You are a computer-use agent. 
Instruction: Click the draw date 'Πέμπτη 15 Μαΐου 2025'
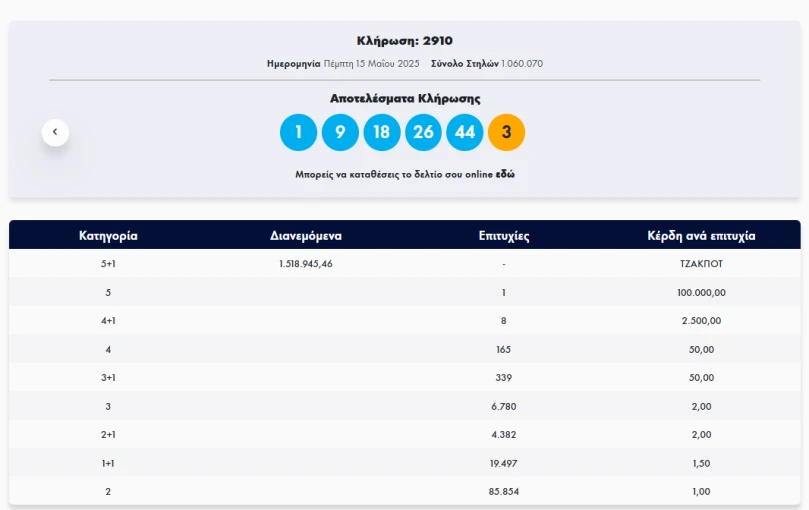click(371, 63)
